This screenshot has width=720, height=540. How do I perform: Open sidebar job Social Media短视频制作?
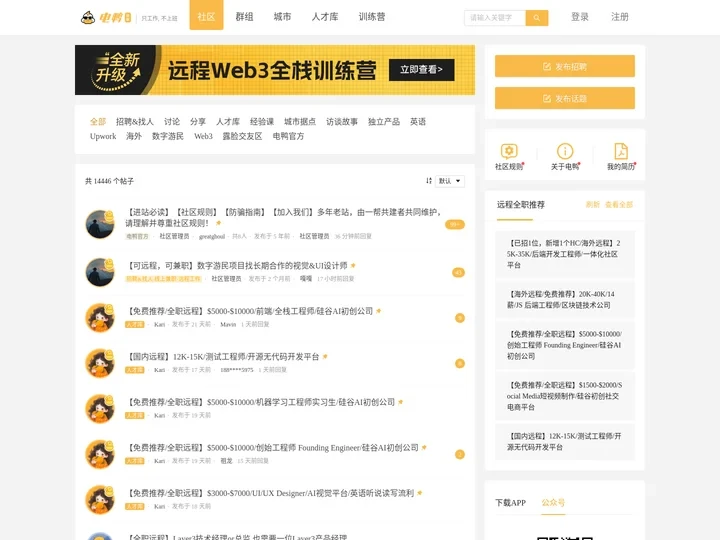[565, 396]
